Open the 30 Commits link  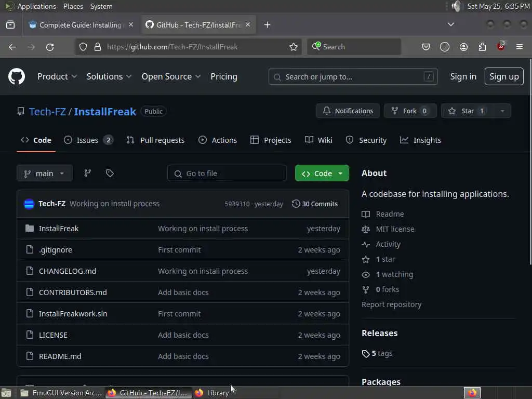pyautogui.click(x=315, y=204)
